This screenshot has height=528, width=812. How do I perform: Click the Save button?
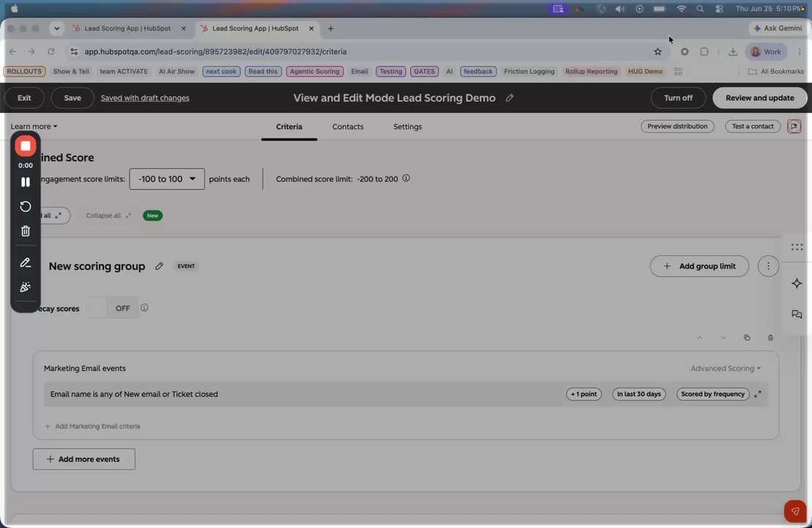tap(73, 98)
